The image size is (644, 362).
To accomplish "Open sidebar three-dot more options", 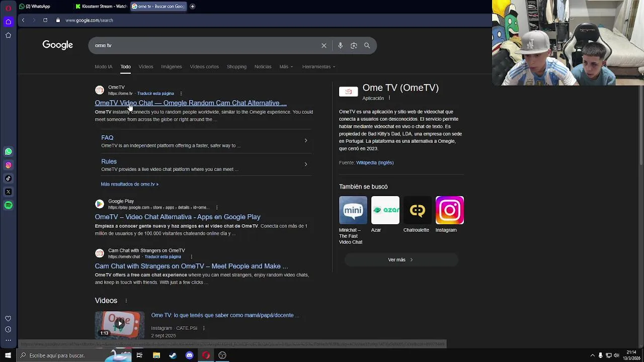I will [x=8, y=340].
